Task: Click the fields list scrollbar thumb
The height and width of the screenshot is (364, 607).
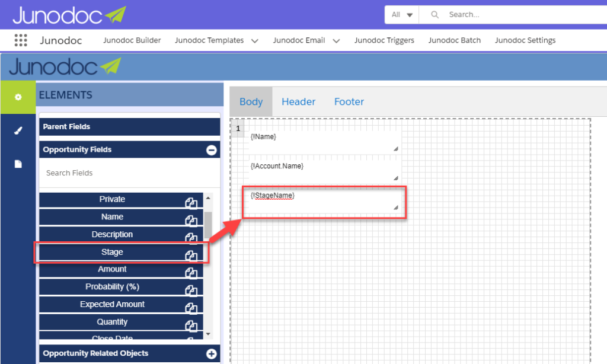Action: (x=208, y=225)
